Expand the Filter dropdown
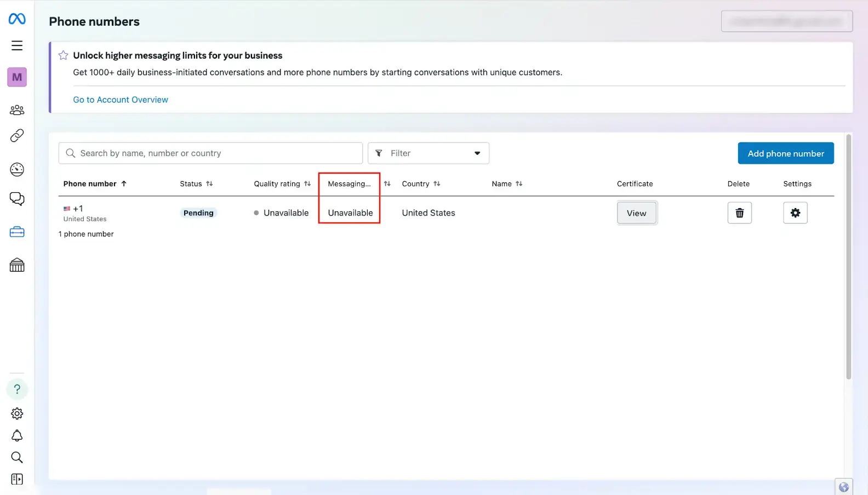This screenshot has width=868, height=495. (428, 153)
